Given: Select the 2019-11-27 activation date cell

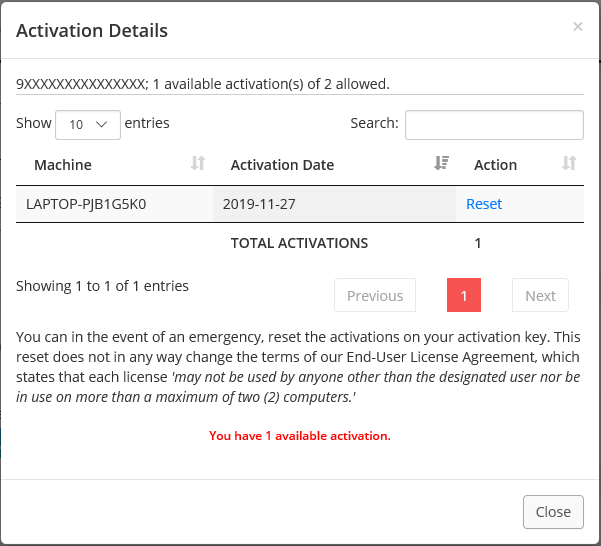Looking at the screenshot, I should 334,204.
